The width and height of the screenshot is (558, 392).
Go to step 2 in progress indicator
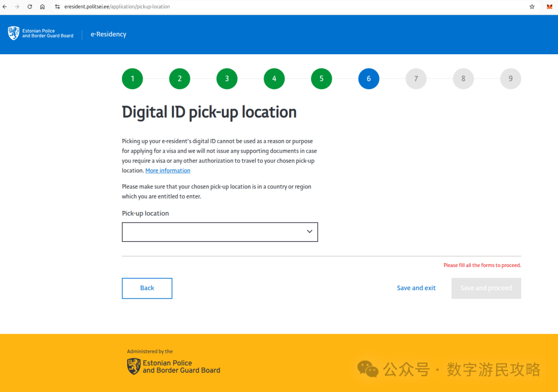180,79
